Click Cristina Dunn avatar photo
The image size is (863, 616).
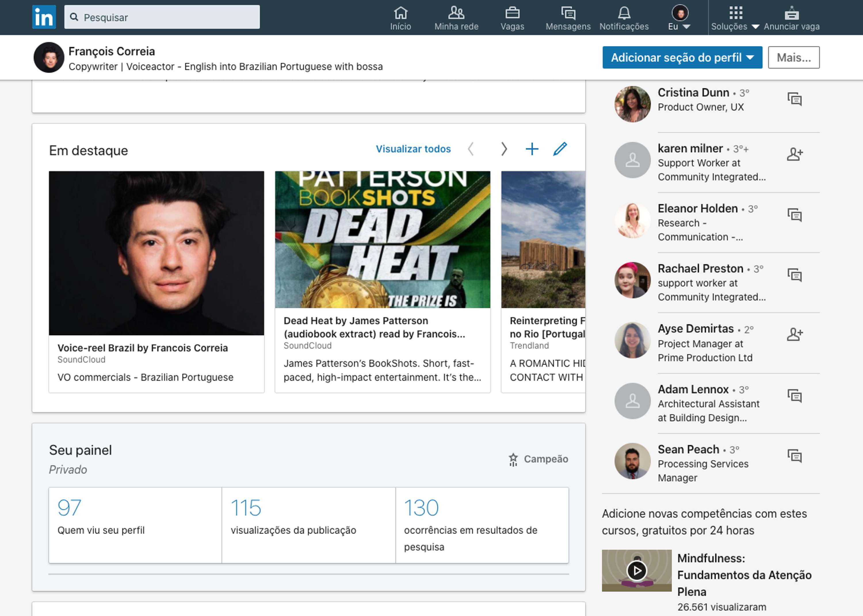[x=633, y=104]
